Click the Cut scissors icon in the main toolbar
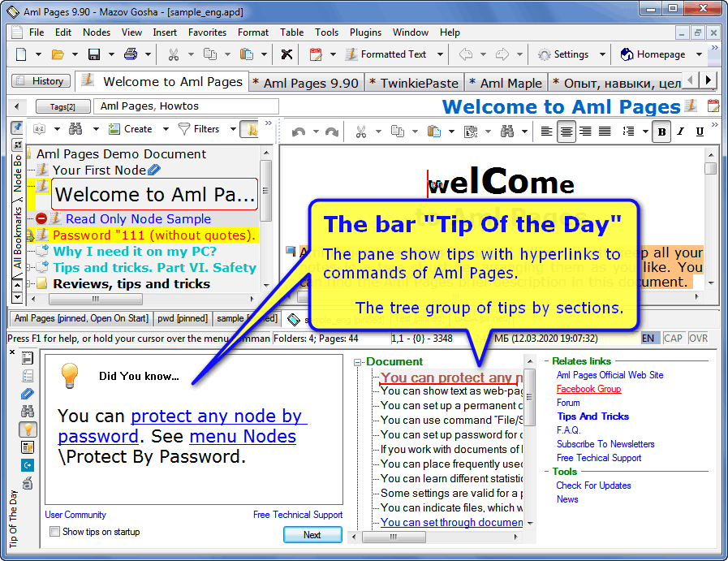The width and height of the screenshot is (728, 561). point(173,54)
